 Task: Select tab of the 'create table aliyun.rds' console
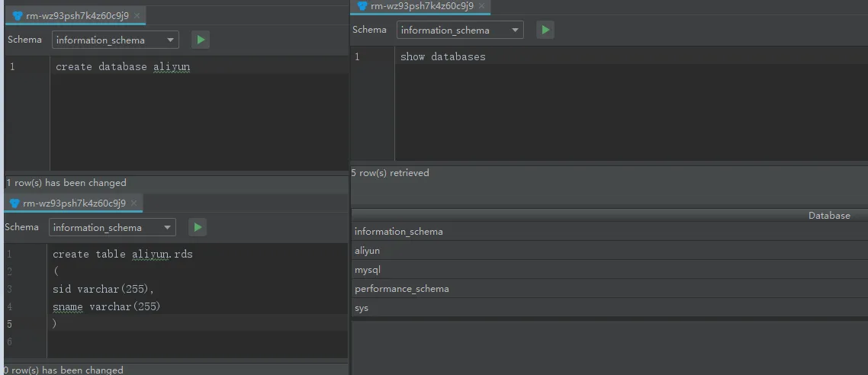click(x=73, y=203)
